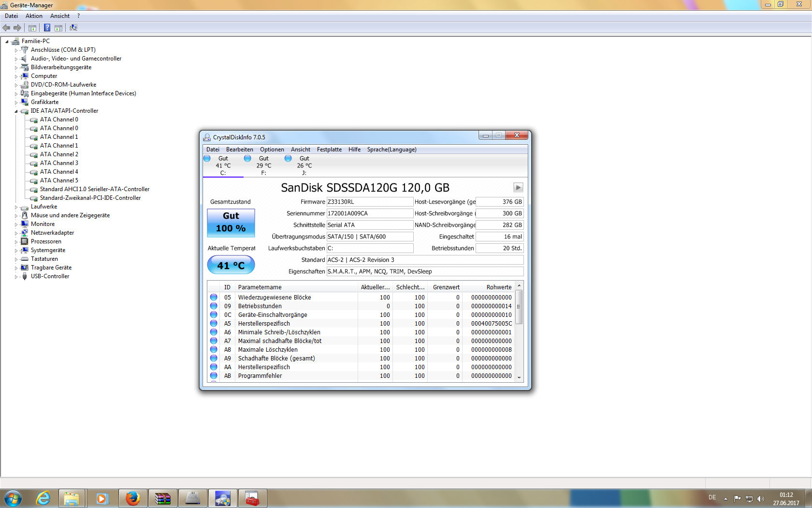
Task: Click the status circle beside Programmfehler
Action: pyautogui.click(x=214, y=375)
